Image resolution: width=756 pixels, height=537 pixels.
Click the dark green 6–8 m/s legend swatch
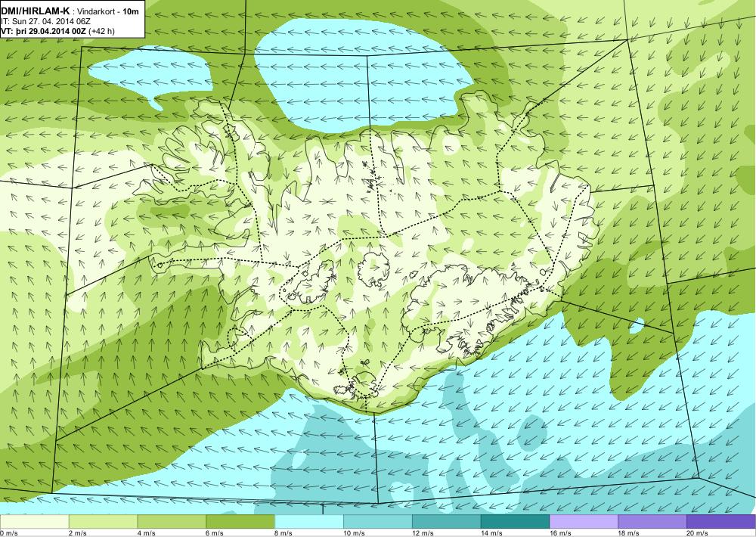click(x=240, y=522)
